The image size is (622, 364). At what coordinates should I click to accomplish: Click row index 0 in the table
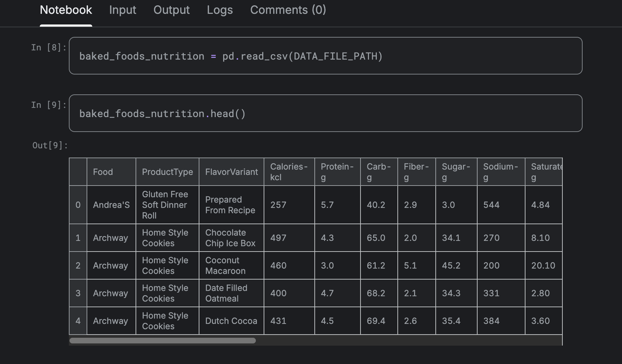click(x=78, y=205)
